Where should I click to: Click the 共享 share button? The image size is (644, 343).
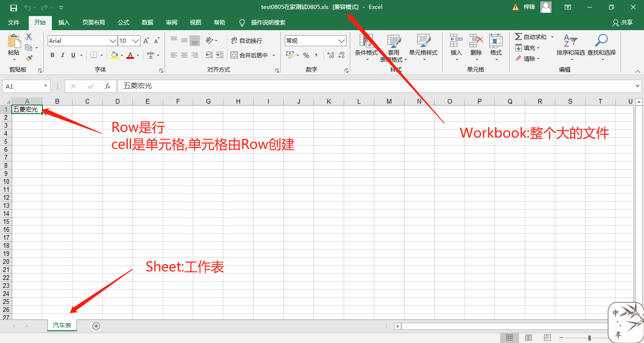[622, 23]
